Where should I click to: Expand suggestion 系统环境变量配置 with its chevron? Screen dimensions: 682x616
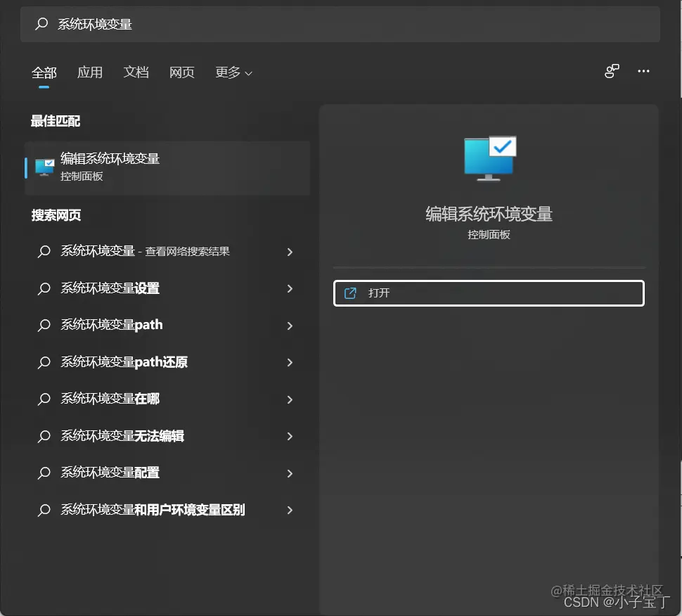290,473
